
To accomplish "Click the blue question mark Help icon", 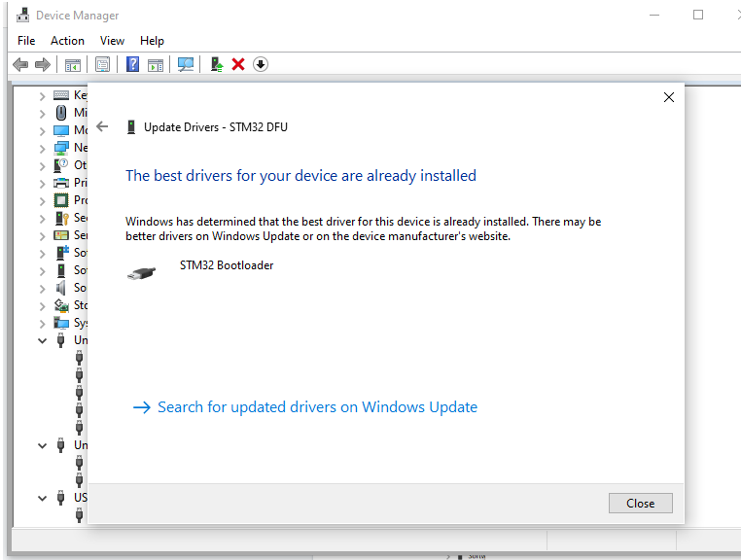I will pyautogui.click(x=133, y=64).
